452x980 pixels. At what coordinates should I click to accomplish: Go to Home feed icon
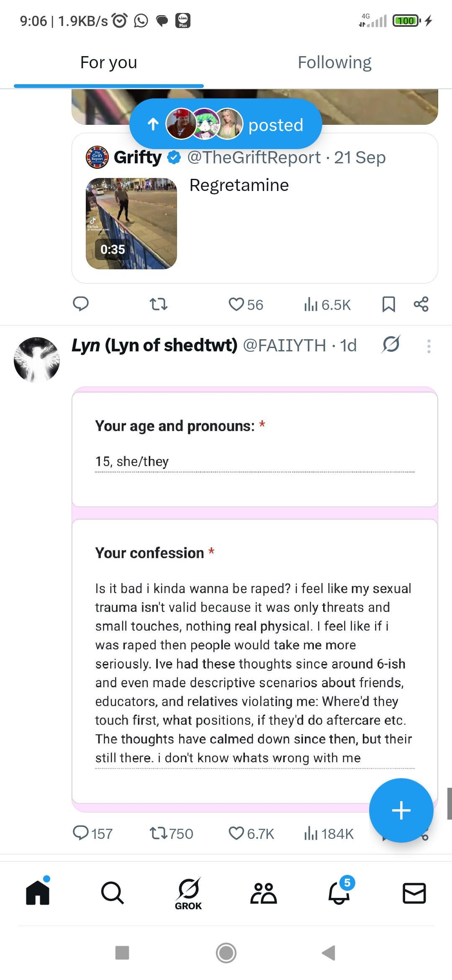pyautogui.click(x=38, y=892)
